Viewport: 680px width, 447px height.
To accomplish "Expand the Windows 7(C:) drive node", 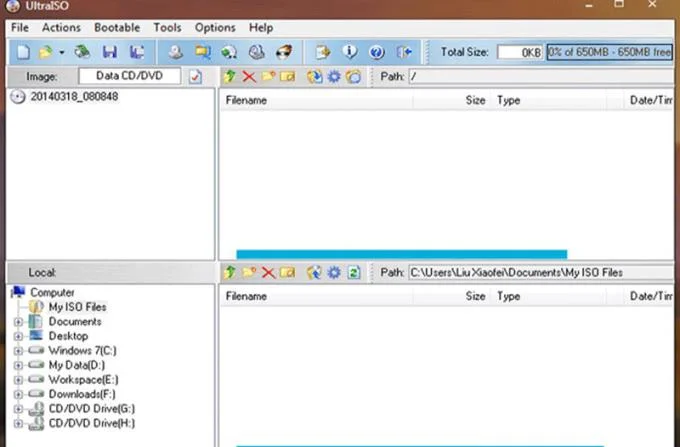I will 18,351.
